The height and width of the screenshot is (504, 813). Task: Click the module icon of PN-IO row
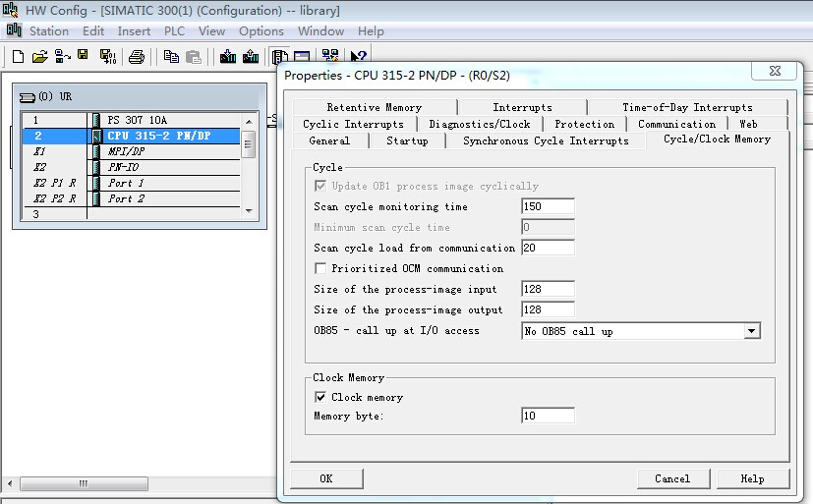pos(96,167)
